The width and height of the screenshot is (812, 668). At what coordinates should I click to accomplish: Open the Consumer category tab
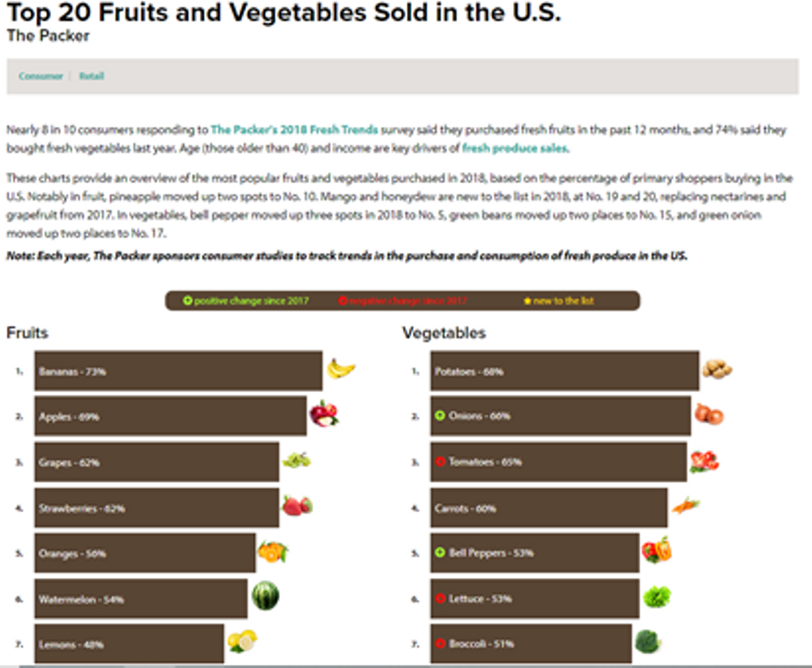click(x=41, y=76)
